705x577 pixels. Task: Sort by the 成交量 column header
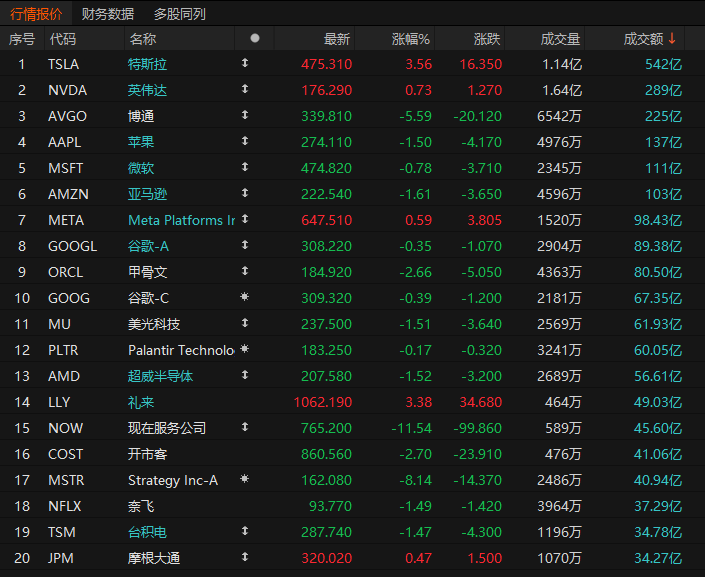(x=560, y=39)
